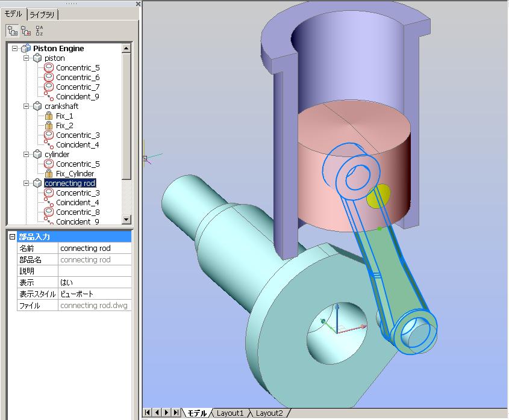Click the Concentric_6 constraint icon

click(49, 77)
